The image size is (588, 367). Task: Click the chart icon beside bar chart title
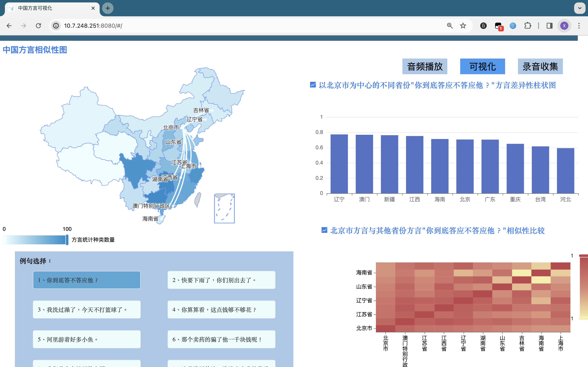pyautogui.click(x=313, y=85)
